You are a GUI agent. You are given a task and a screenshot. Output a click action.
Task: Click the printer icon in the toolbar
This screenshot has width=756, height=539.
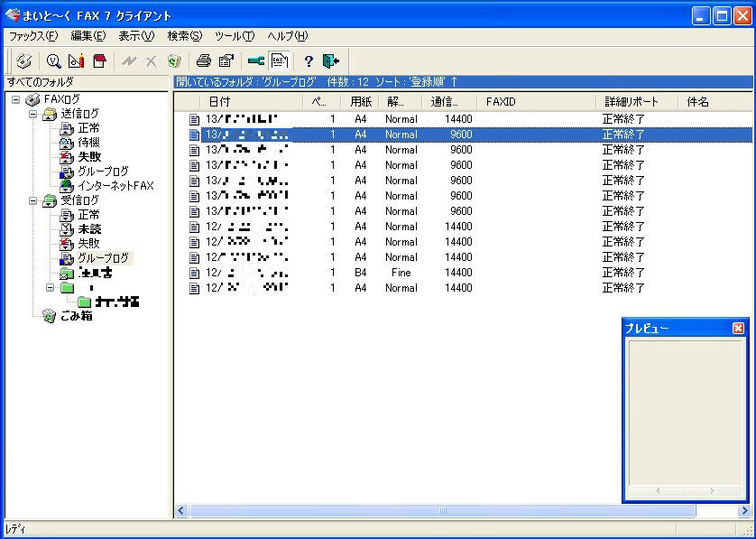point(204,60)
